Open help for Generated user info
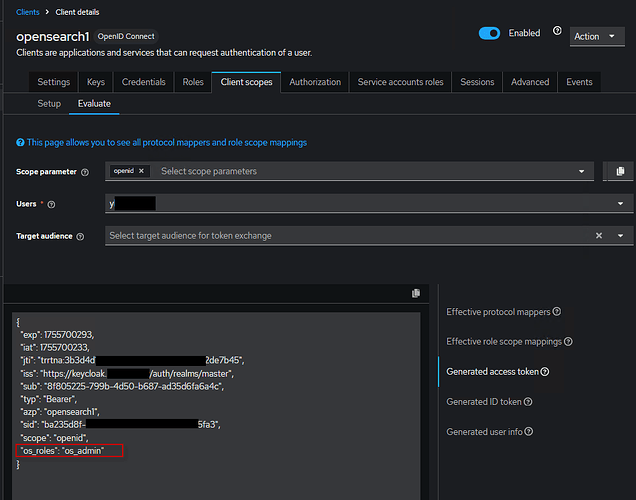Viewport: 636px width, 500px height. pos(529,431)
